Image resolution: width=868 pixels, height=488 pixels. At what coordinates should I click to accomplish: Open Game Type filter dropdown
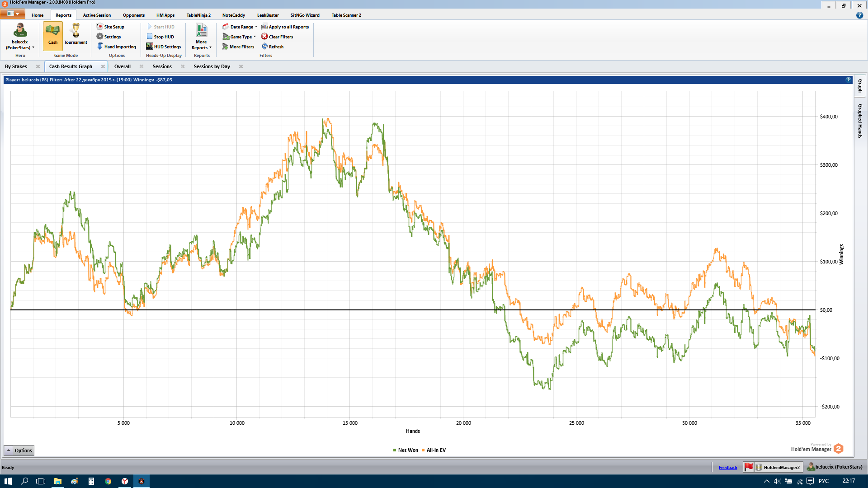click(239, 37)
